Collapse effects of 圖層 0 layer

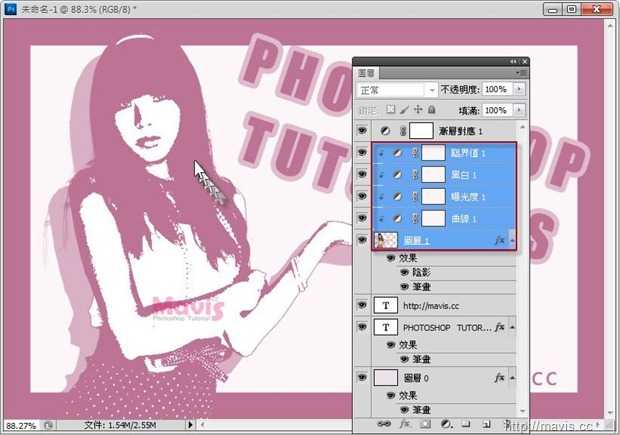point(512,378)
